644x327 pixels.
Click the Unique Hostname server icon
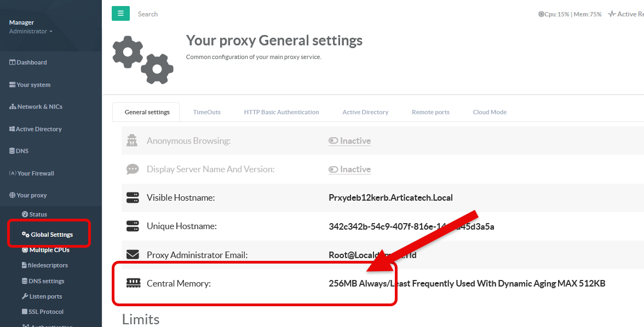point(133,226)
